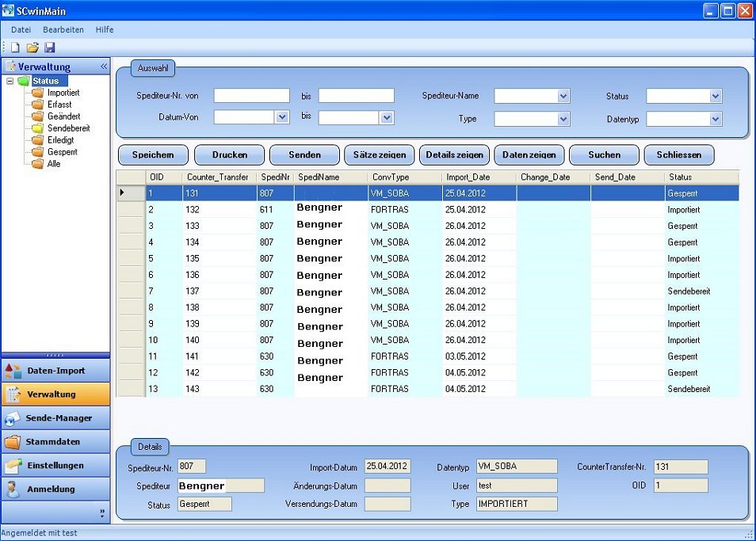756x541 pixels.
Task: Open the Einstellungen section
Action: (56, 466)
